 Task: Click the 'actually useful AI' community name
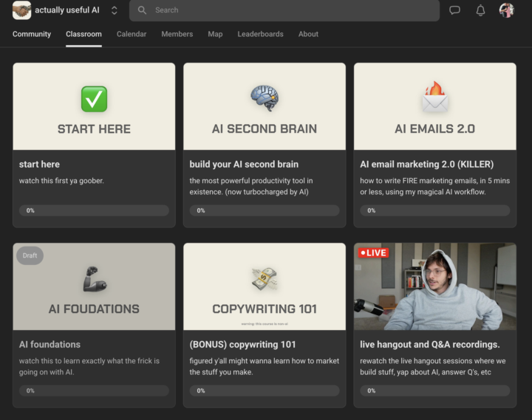pos(67,10)
